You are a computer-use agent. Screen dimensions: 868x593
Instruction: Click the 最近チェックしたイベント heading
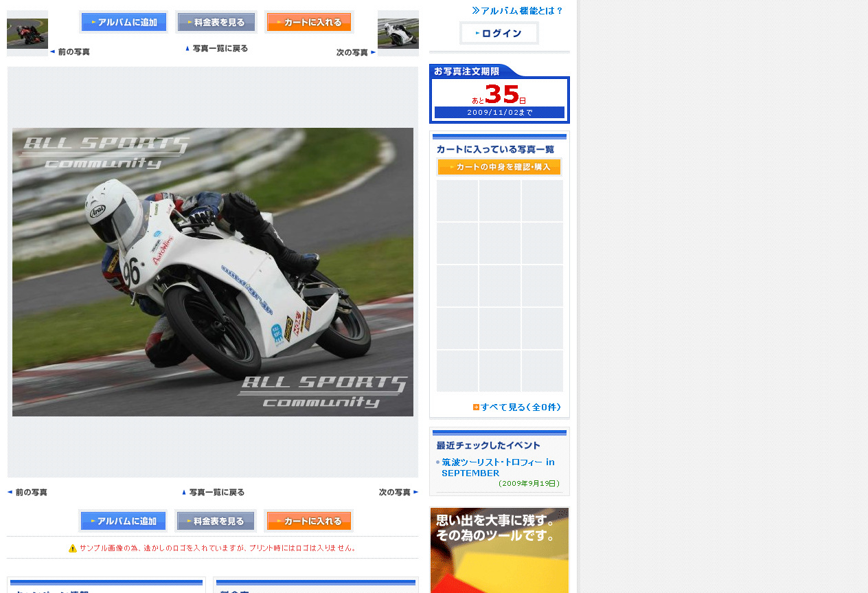[x=488, y=445]
